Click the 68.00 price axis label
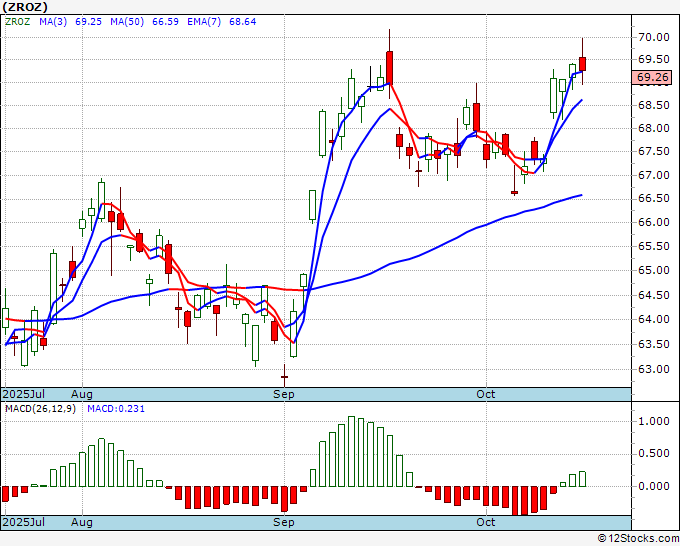Image resolution: width=680 pixels, height=546 pixels. pyautogui.click(x=654, y=128)
